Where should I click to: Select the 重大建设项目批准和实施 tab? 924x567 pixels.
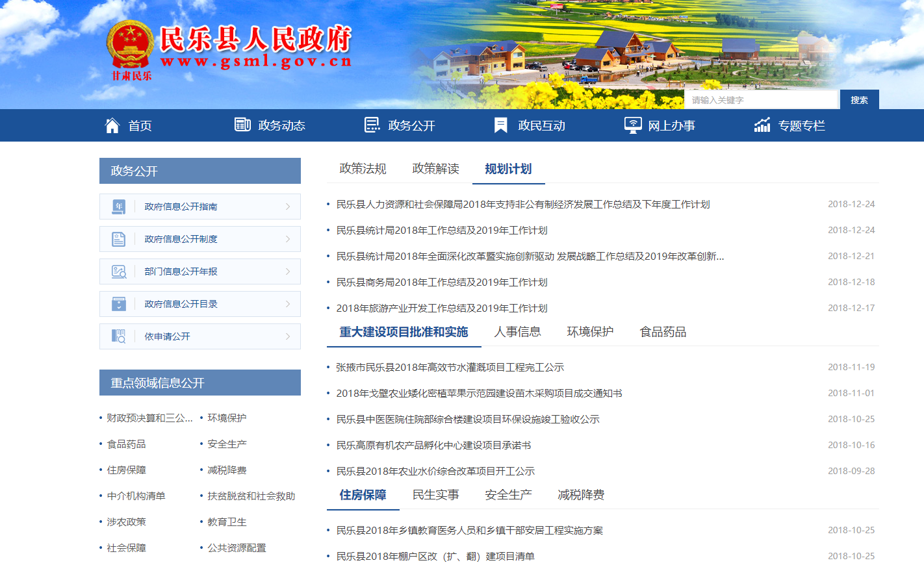tap(404, 332)
